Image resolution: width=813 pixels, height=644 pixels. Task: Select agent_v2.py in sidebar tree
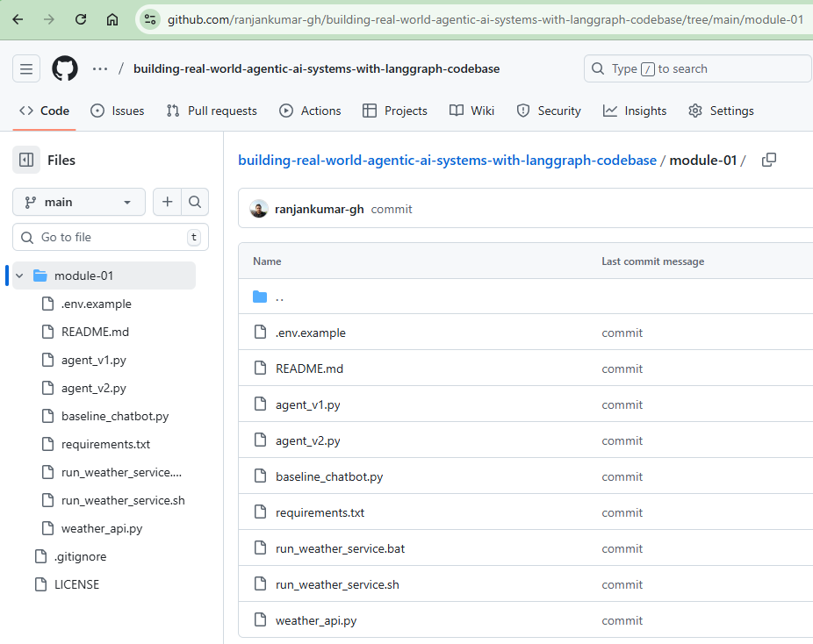tap(94, 388)
